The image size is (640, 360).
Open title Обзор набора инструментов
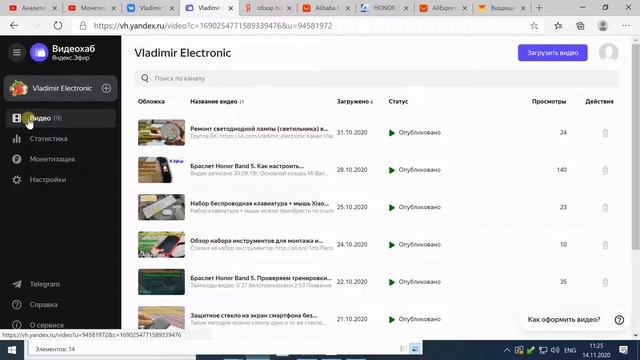point(256,241)
